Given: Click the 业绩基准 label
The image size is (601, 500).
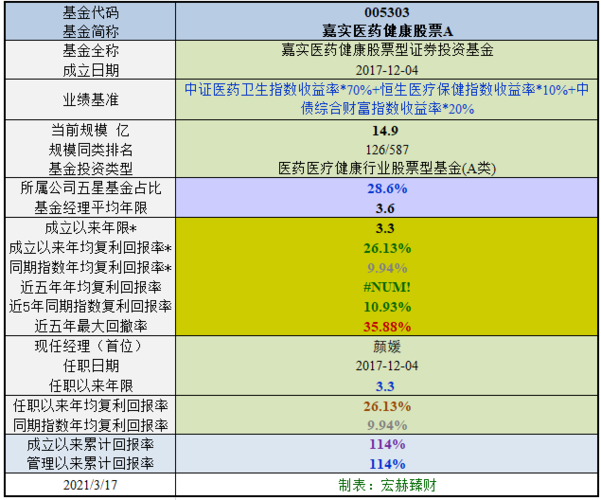Looking at the screenshot, I should (91, 100).
